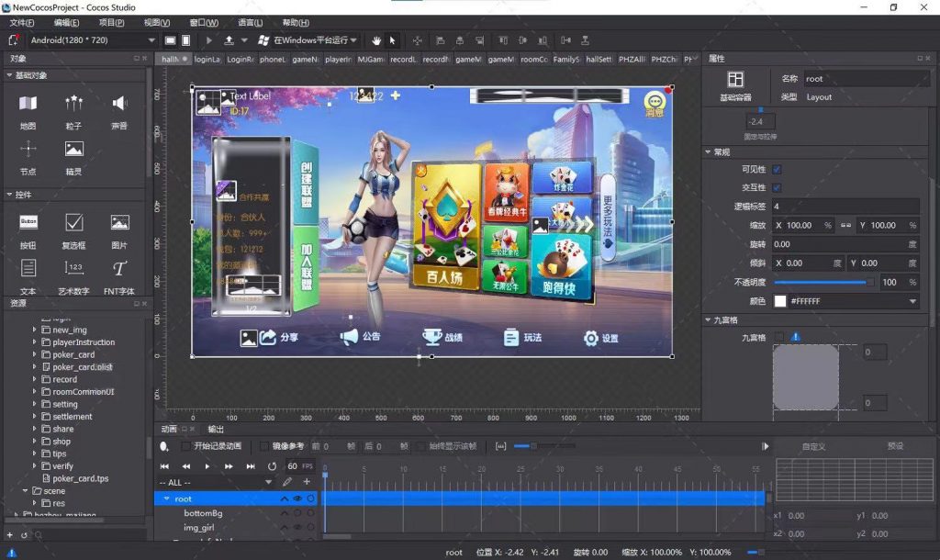Choose the 精灵 (Sprite) object icon
Screen dimensions: 940x560
tap(73, 149)
